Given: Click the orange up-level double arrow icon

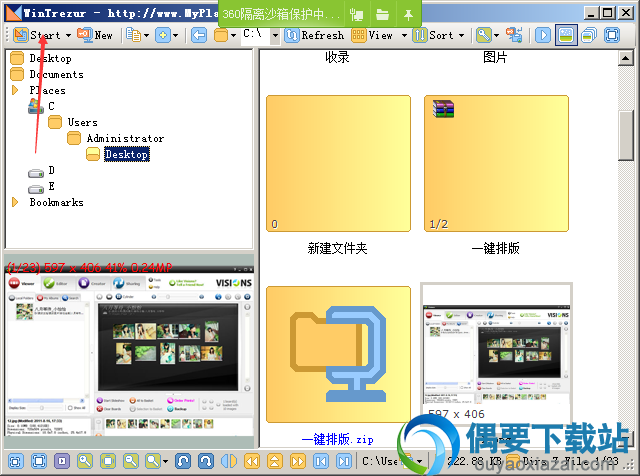Looking at the screenshot, I should [275, 461].
